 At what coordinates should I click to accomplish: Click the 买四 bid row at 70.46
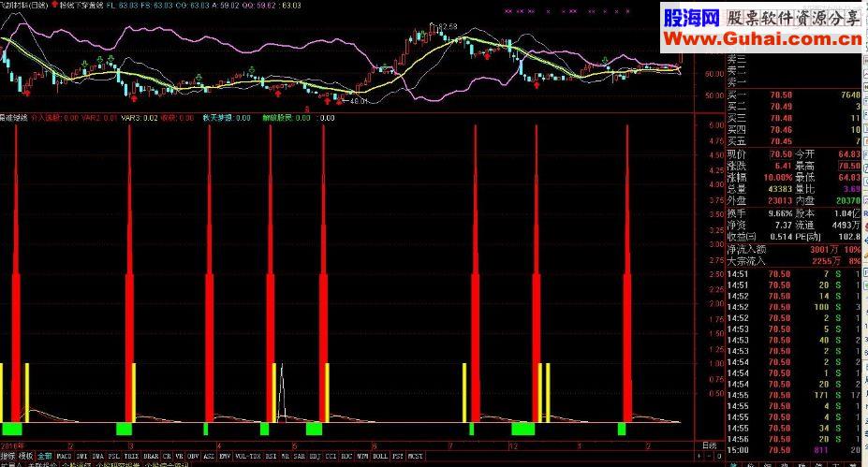794,130
